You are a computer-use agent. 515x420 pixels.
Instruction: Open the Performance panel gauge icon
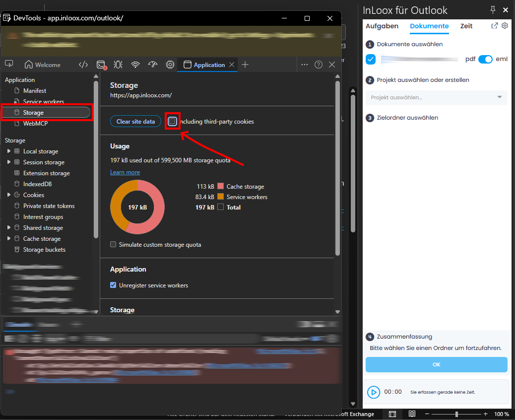(153, 65)
